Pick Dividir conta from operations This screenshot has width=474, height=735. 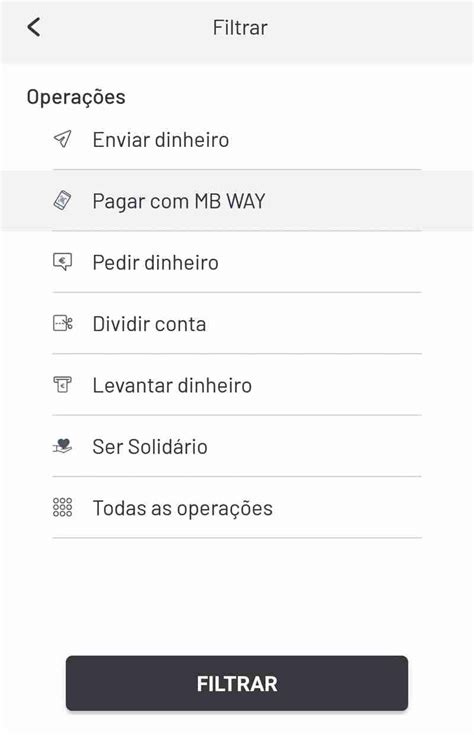(237, 323)
